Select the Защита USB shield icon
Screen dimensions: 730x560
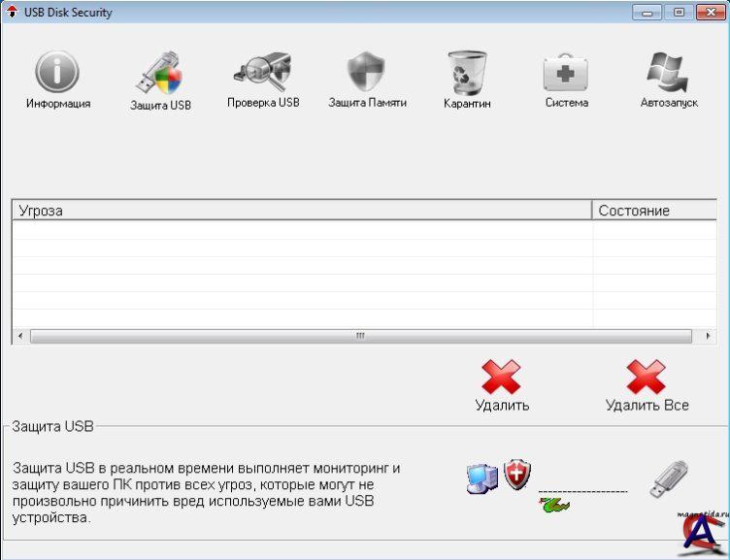(x=160, y=74)
